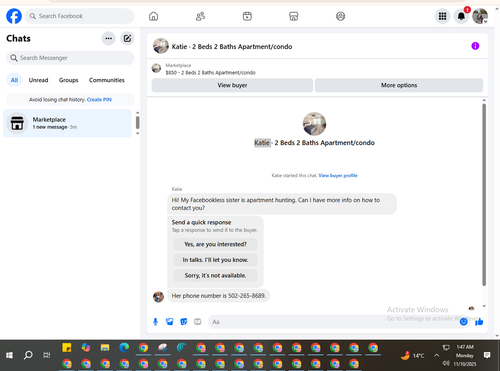
Task: Open the Marketplace chat row
Action: click(67, 123)
